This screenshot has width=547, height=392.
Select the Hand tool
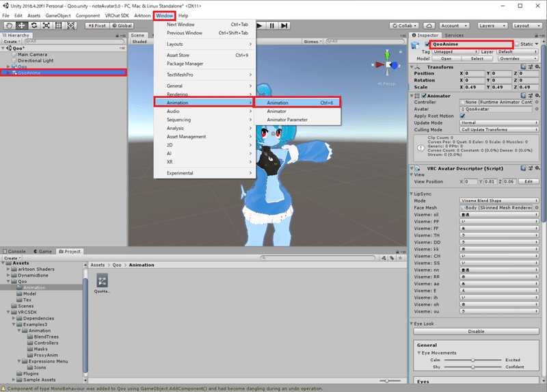[x=9, y=25]
